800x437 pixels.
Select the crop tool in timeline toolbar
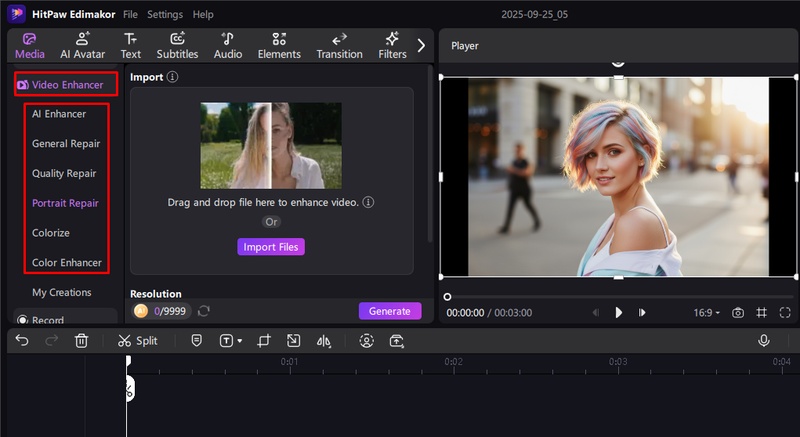(x=264, y=341)
